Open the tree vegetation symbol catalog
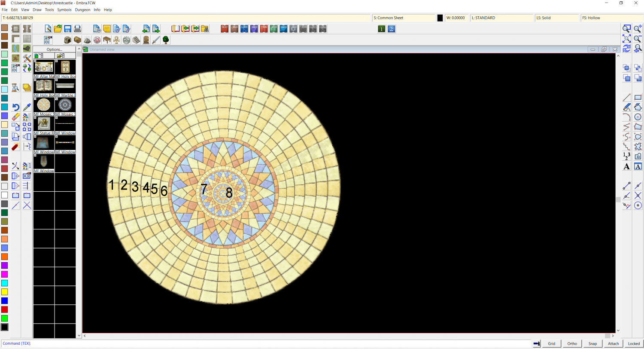Screen dimensions: 644x349 tap(165, 40)
